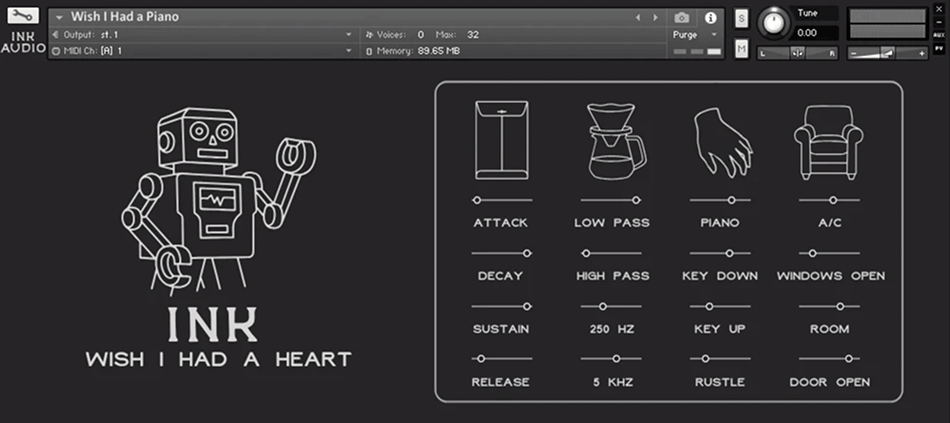Click the Decay slider handle
The height and width of the screenshot is (423, 950).
tap(527, 253)
